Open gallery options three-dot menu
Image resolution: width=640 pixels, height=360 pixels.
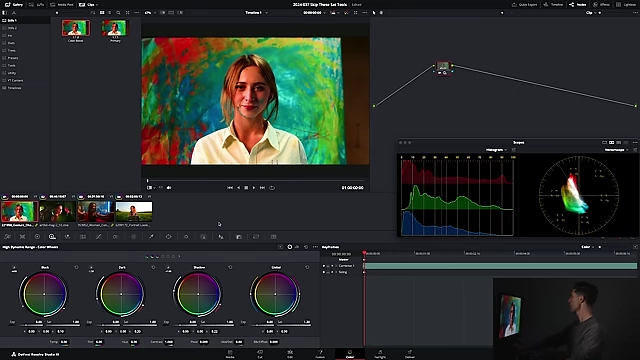click(137, 13)
